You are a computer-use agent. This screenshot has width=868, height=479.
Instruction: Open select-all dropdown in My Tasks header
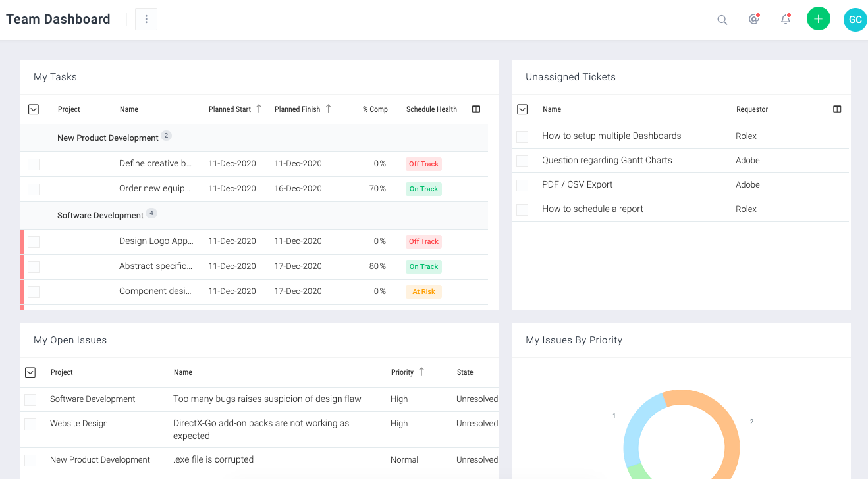click(x=34, y=110)
